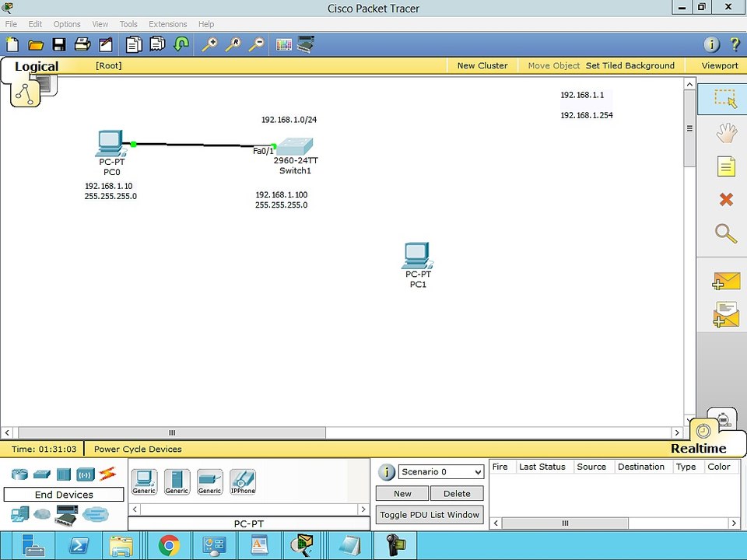Open the Custom Devices Dialog icon

[x=305, y=44]
